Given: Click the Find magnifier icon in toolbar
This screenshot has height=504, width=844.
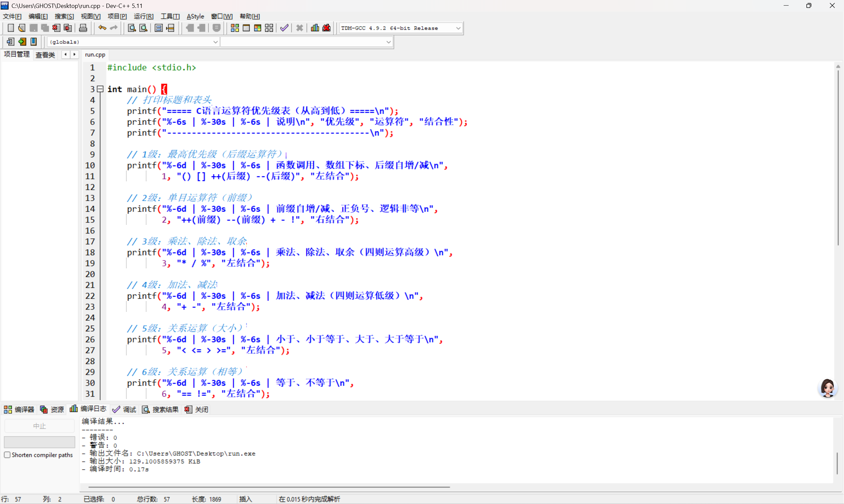Looking at the screenshot, I should coord(132,28).
